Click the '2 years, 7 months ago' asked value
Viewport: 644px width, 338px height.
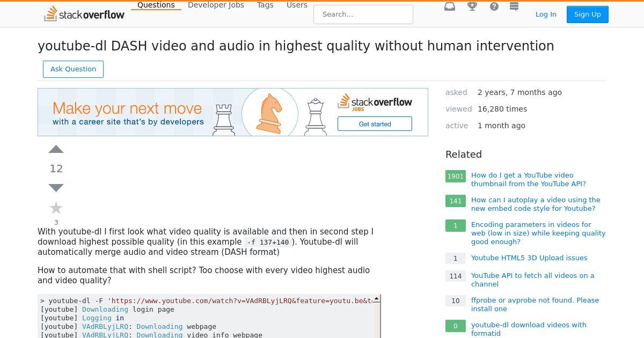pos(519,92)
